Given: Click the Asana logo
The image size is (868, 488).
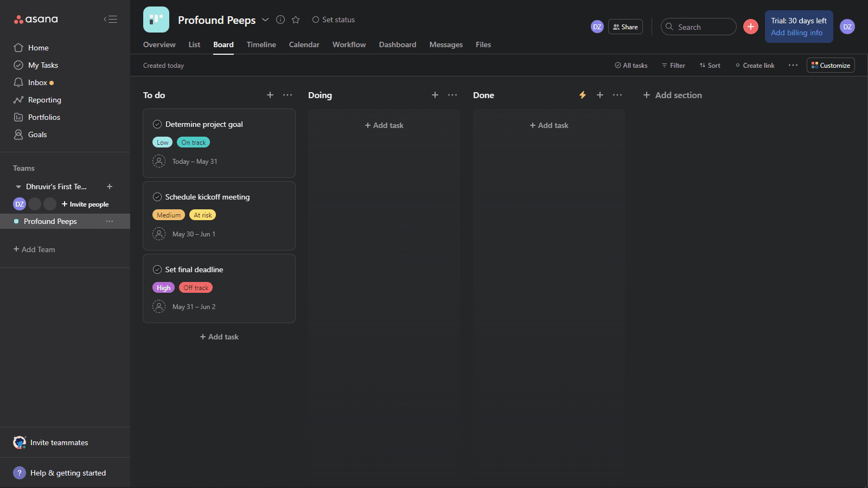Looking at the screenshot, I should click(36, 20).
